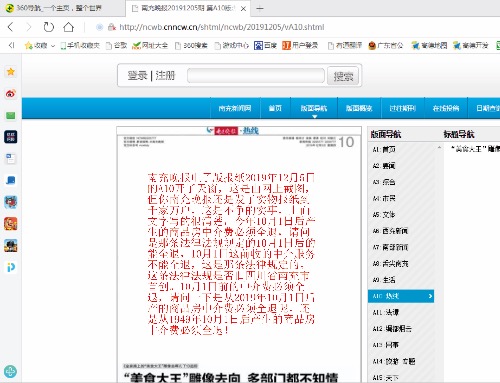
Task: Open the 有道翻译 bookmark
Action: coord(345,45)
